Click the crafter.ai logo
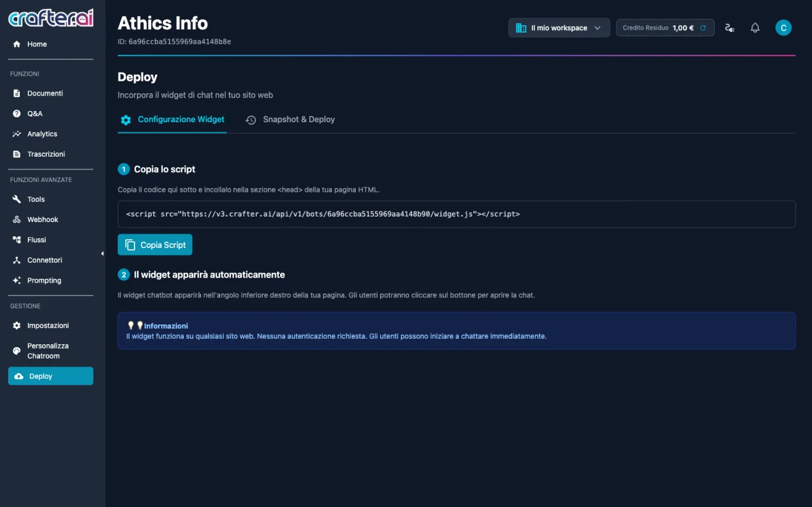This screenshot has width=812, height=507. coord(51,18)
